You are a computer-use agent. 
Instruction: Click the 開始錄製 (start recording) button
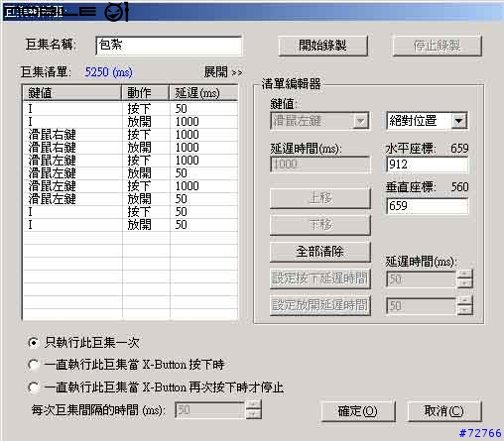322,46
